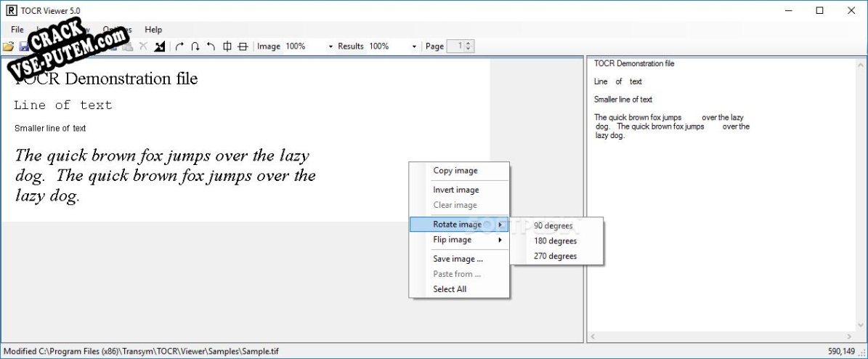Select Flip image context menu entry

pyautogui.click(x=459, y=240)
